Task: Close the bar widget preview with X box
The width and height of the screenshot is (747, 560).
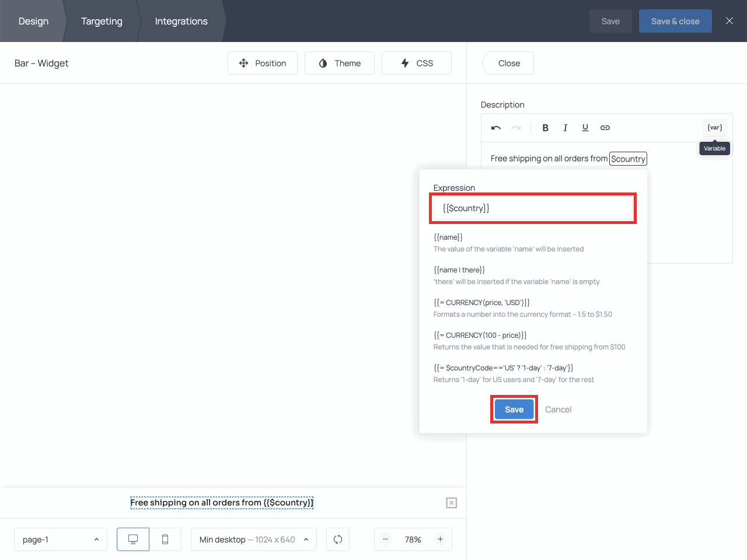Action: click(x=452, y=503)
